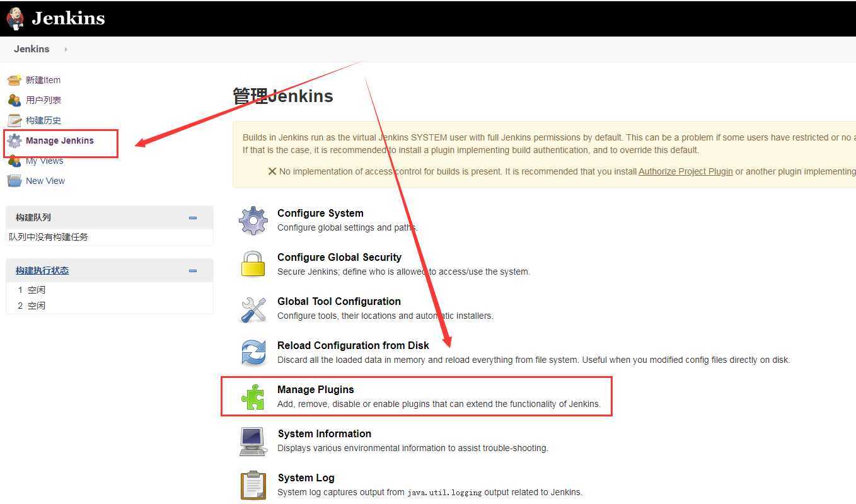Image resolution: width=856 pixels, height=504 pixels.
Task: Click the System log captures output description
Action: click(x=430, y=492)
